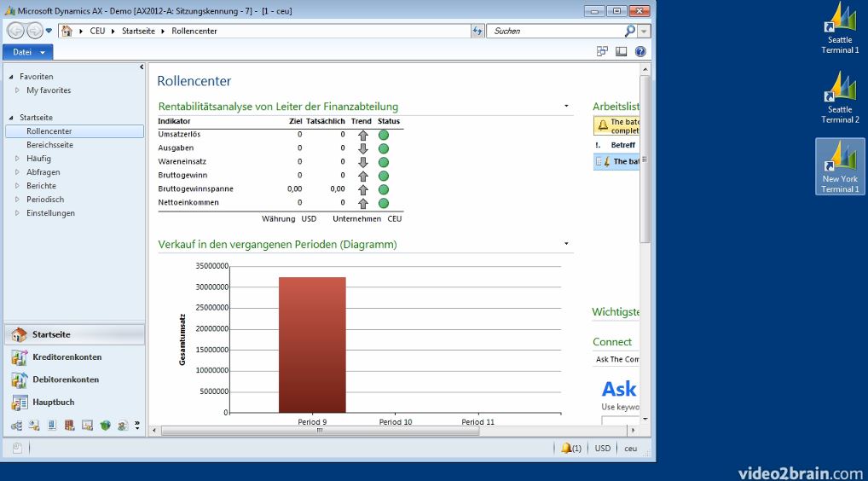868x481 pixels.
Task: Click the windows icon in the top toolbar
Action: (602, 51)
